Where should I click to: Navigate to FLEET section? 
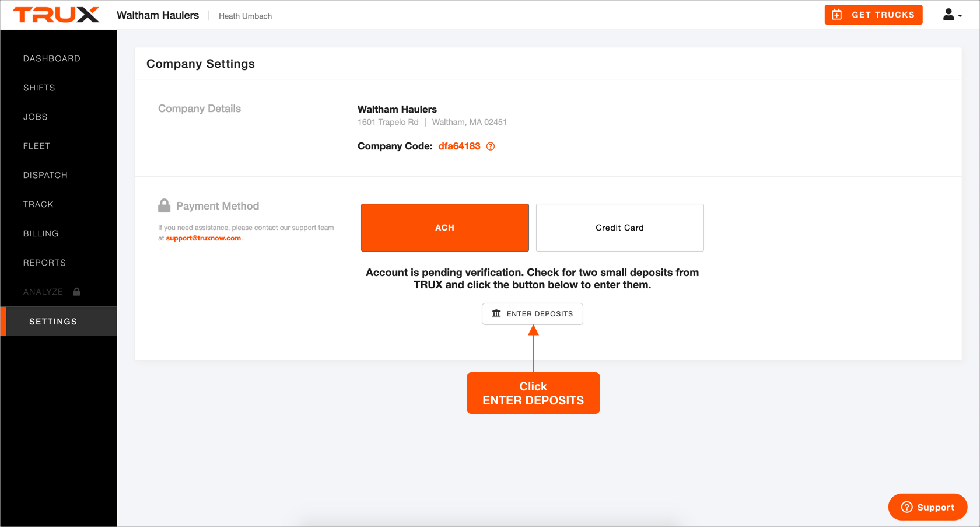(x=37, y=146)
